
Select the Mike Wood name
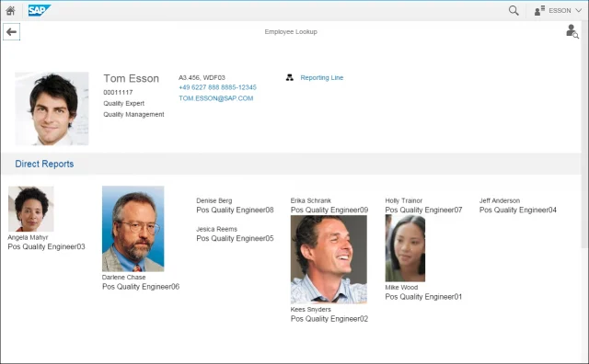401,288
